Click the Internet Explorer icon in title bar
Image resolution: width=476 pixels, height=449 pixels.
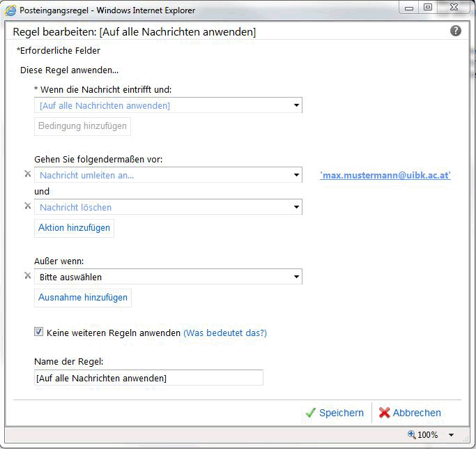point(10,10)
